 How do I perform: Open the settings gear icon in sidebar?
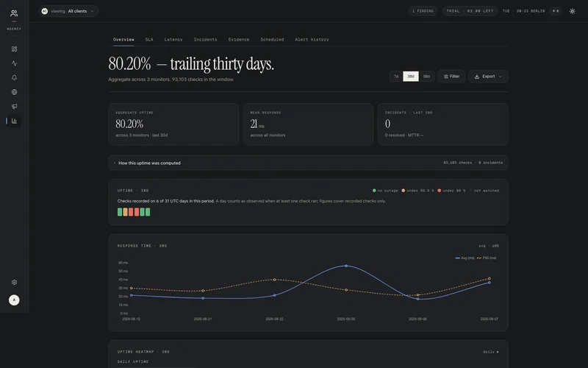point(14,282)
